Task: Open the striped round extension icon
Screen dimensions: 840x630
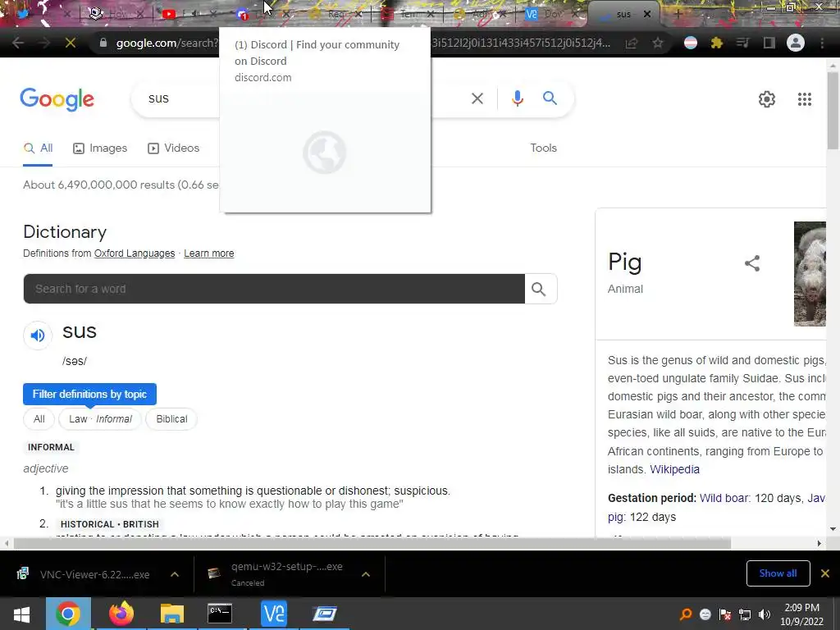Action: (691, 43)
